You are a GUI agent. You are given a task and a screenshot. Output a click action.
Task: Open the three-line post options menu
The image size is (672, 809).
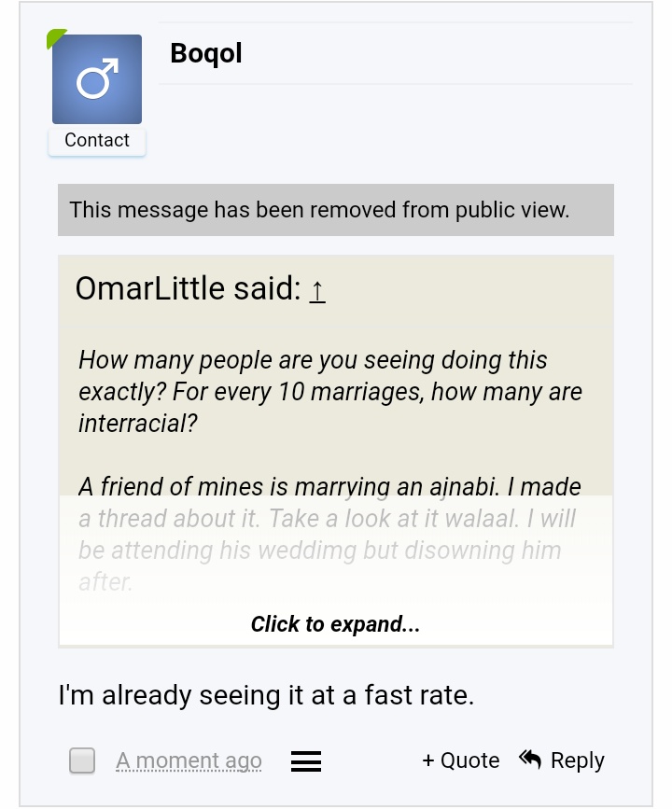coord(306,761)
